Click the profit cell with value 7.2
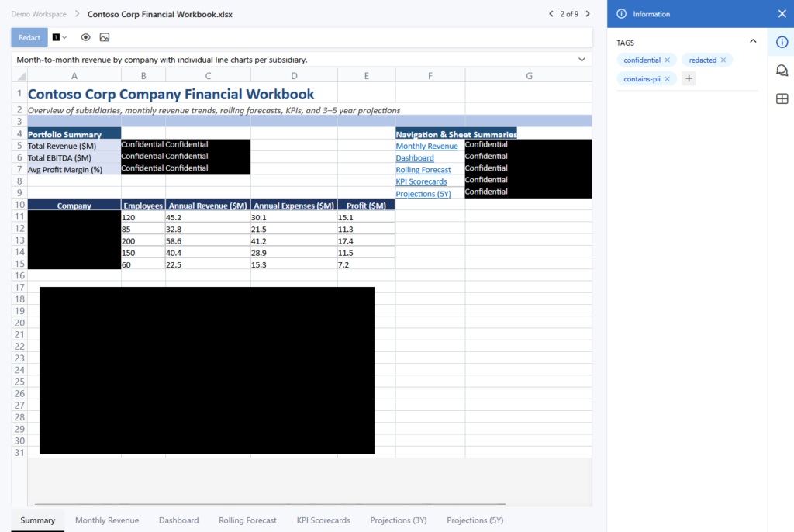 pos(366,264)
